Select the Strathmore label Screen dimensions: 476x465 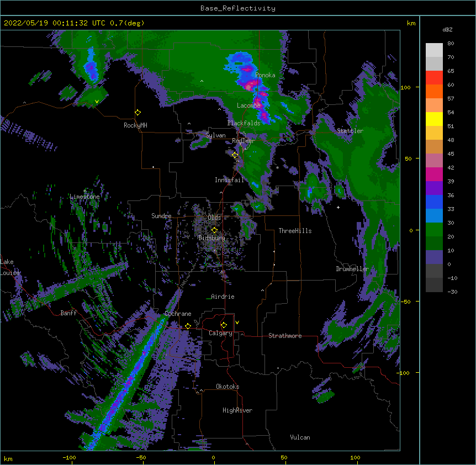(x=285, y=336)
